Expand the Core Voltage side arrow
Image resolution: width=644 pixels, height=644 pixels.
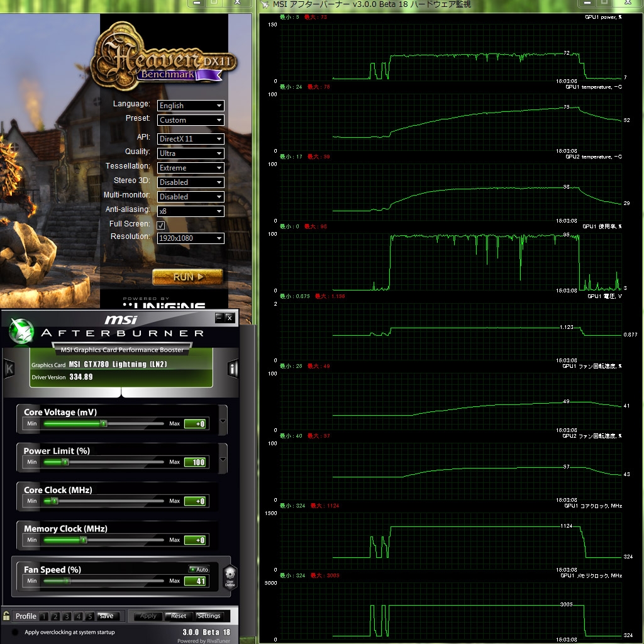[223, 421]
